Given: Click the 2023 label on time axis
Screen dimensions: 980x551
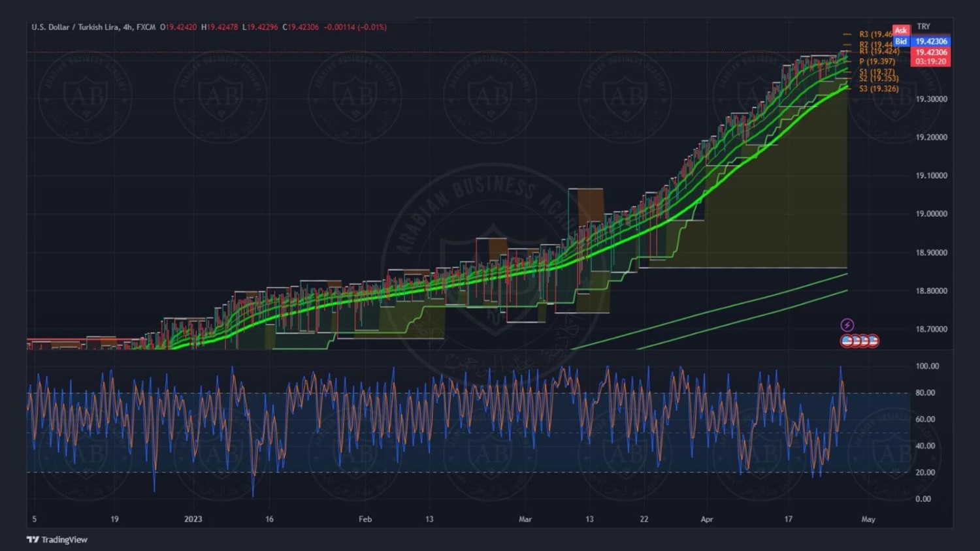Looking at the screenshot, I should (193, 520).
